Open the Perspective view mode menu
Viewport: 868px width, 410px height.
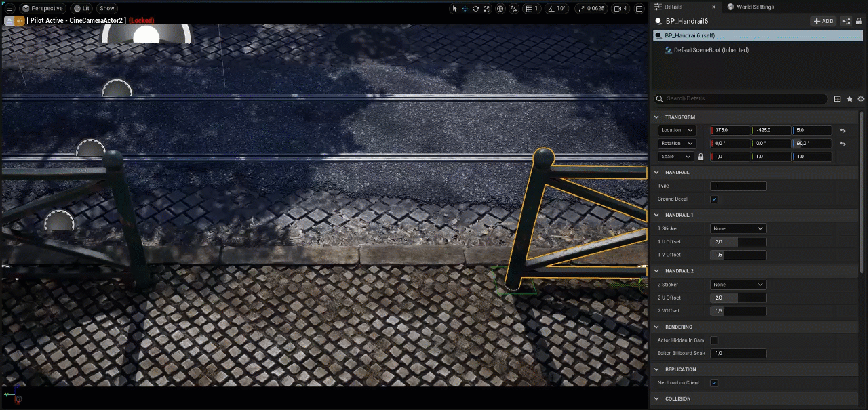tap(42, 9)
